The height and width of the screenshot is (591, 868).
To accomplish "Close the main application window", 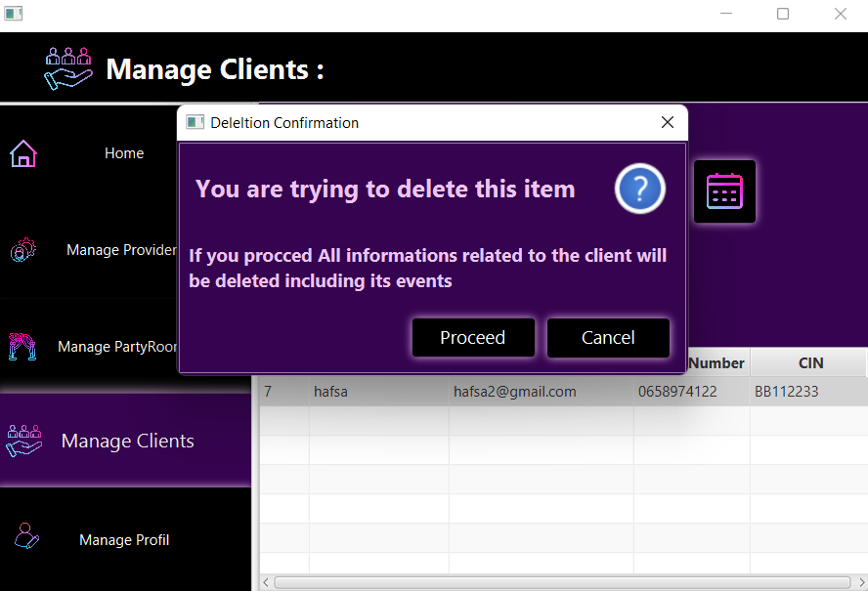I will click(x=841, y=14).
